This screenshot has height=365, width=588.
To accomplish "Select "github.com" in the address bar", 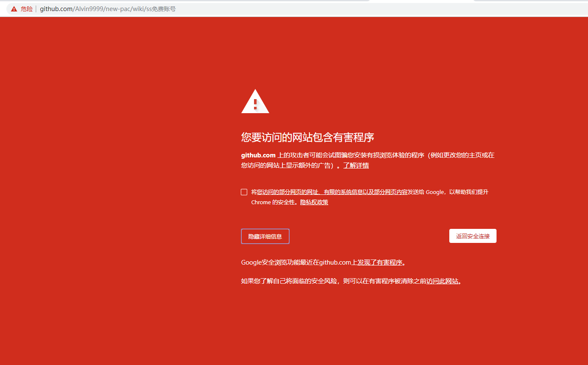I will point(57,9).
